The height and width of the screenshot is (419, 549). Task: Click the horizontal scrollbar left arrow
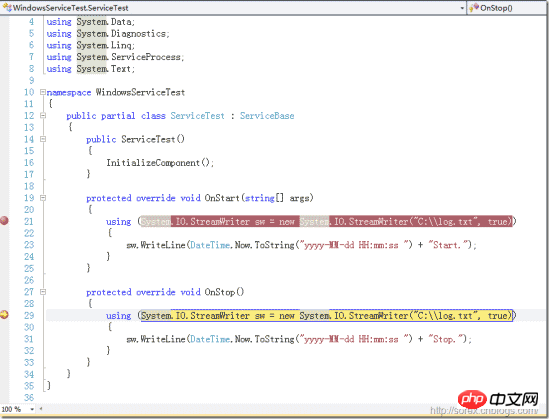tap(41, 408)
